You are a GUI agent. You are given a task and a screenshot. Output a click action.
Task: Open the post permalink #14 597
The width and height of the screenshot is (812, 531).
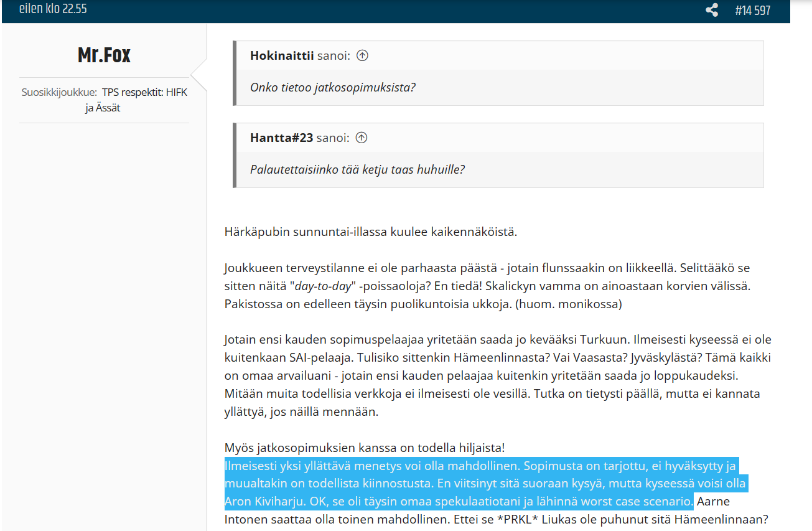[752, 11]
